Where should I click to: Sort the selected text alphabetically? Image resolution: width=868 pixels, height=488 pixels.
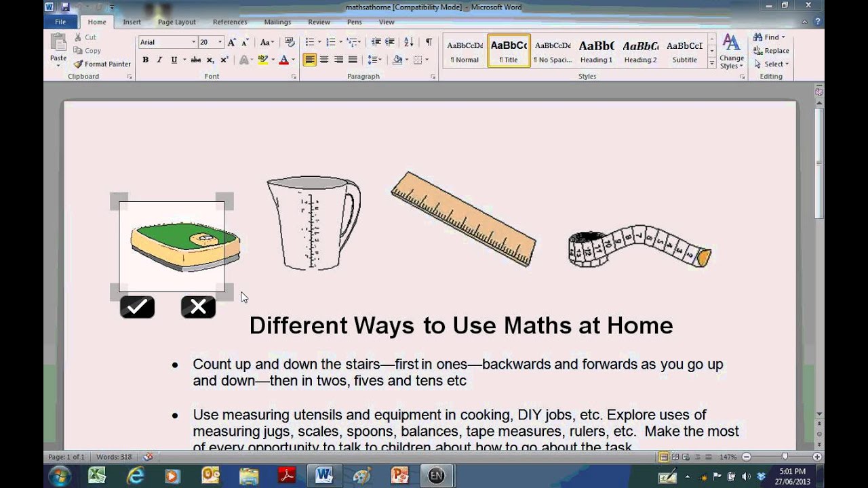pyautogui.click(x=408, y=42)
